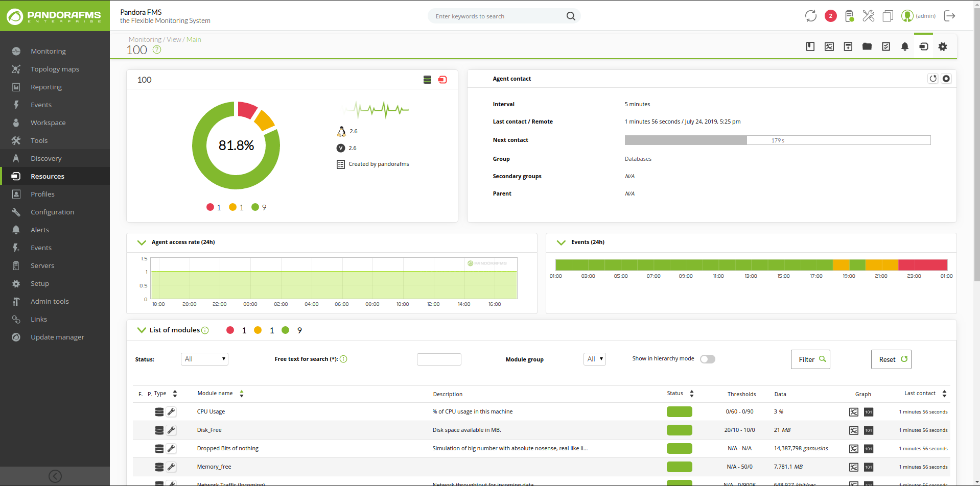Click the admin user avatar icon

tap(907, 16)
